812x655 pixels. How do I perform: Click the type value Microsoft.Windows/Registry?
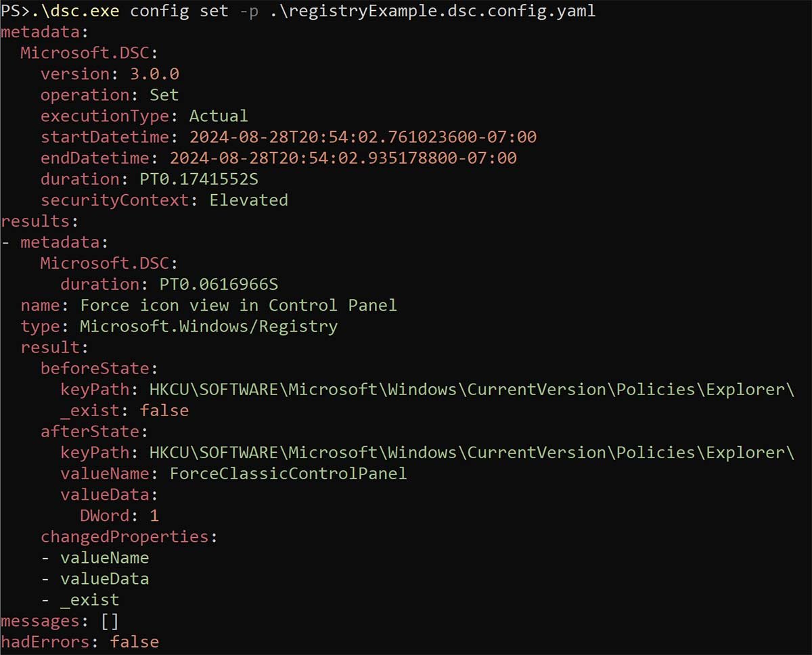(x=208, y=326)
